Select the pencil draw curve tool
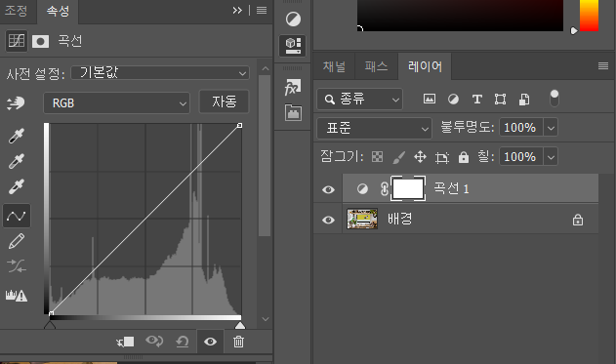This screenshot has height=364, width=616. (16, 241)
